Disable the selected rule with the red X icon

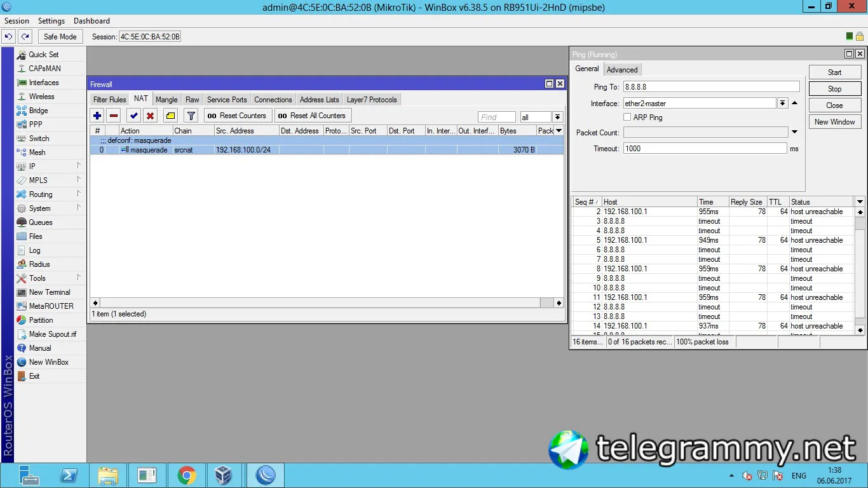(x=150, y=116)
